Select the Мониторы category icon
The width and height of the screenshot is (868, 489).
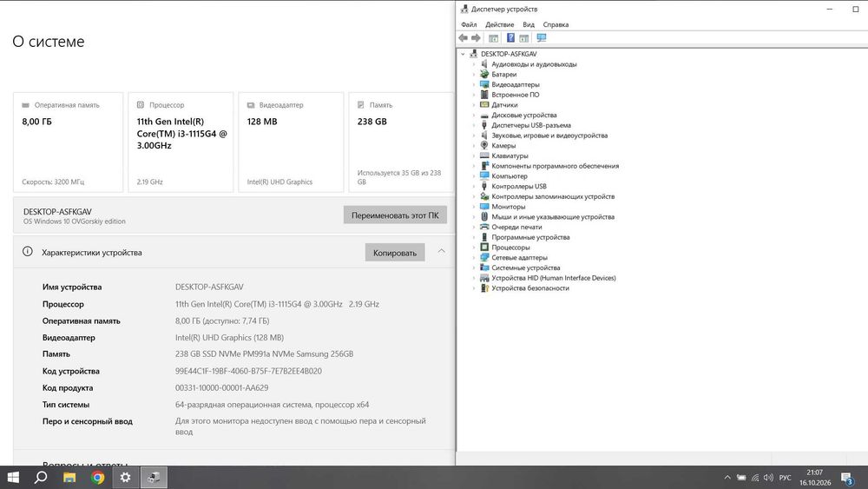tap(484, 207)
